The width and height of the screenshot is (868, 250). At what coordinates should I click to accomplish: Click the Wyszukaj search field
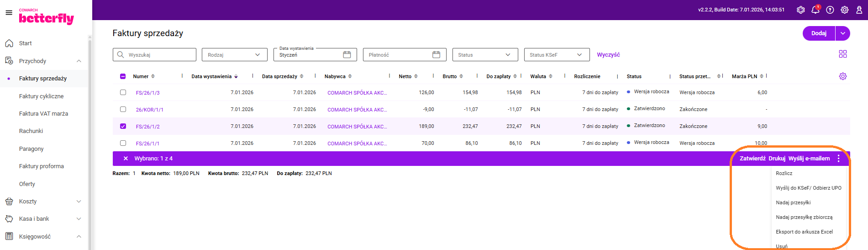(x=155, y=55)
